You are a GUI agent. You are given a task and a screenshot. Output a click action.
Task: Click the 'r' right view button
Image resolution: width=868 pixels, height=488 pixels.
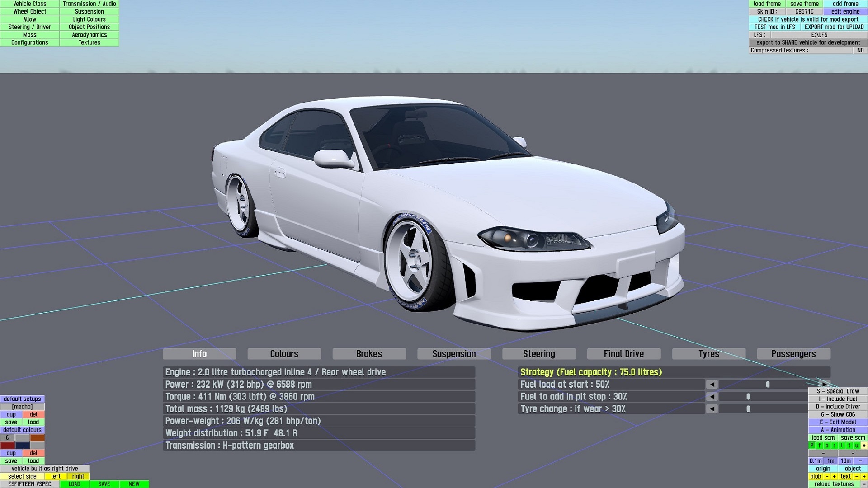tap(834, 446)
